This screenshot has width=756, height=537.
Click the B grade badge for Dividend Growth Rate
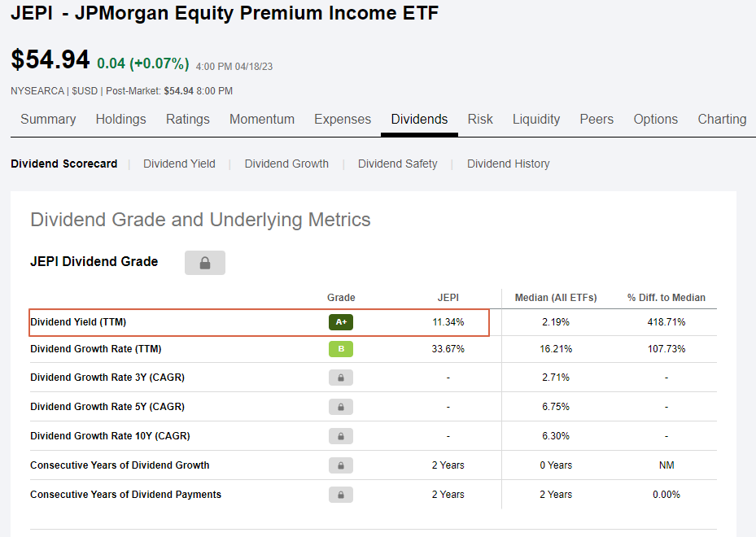pos(341,349)
